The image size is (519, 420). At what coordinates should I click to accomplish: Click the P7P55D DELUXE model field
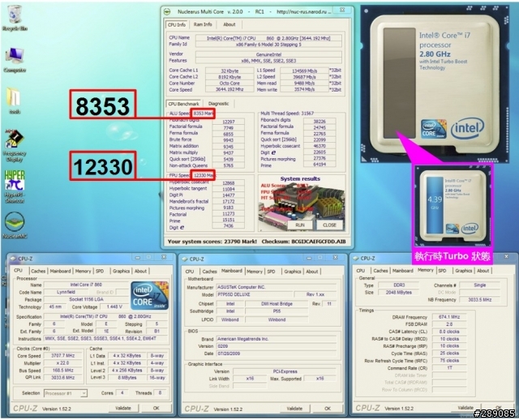[x=255, y=294]
